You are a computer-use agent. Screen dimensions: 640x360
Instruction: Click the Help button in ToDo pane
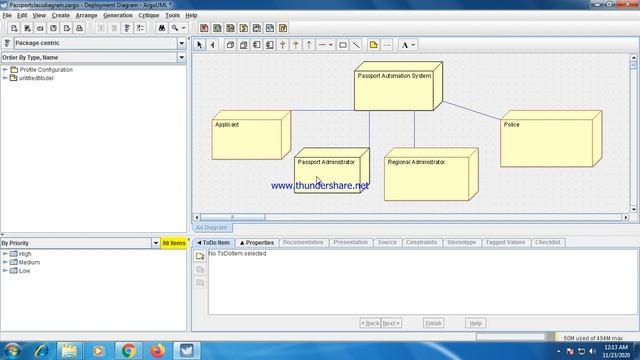click(476, 323)
